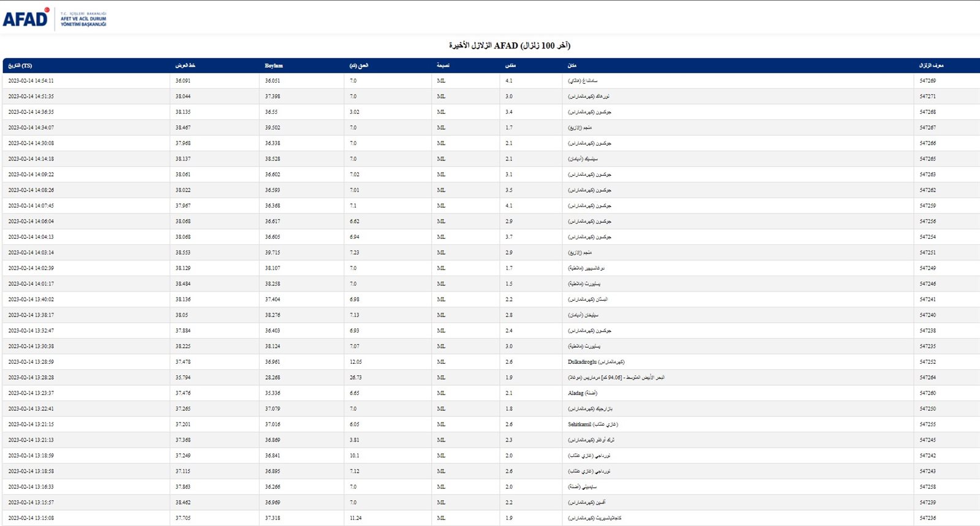Click depth value 12.05 cell
The width and height of the screenshot is (980, 526).
point(356,362)
